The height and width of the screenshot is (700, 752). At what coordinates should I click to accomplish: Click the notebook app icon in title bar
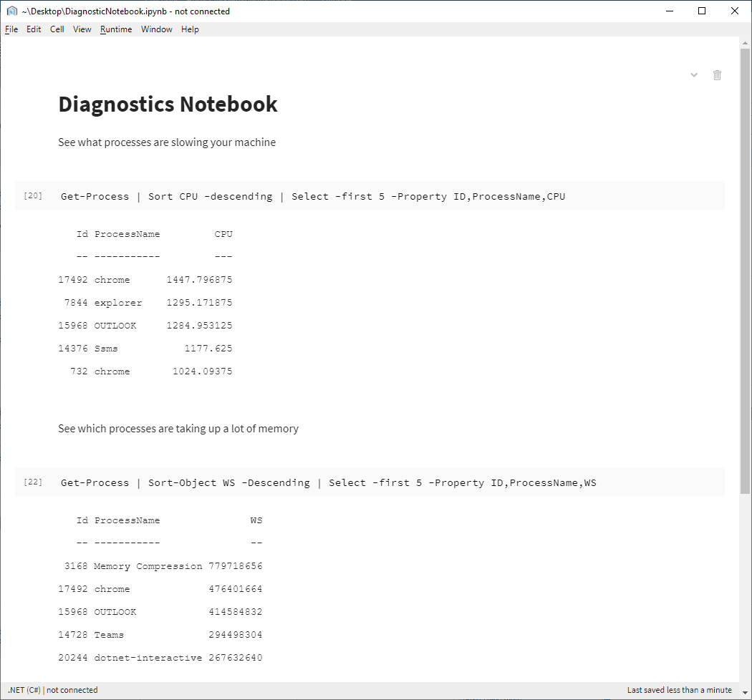coord(12,11)
